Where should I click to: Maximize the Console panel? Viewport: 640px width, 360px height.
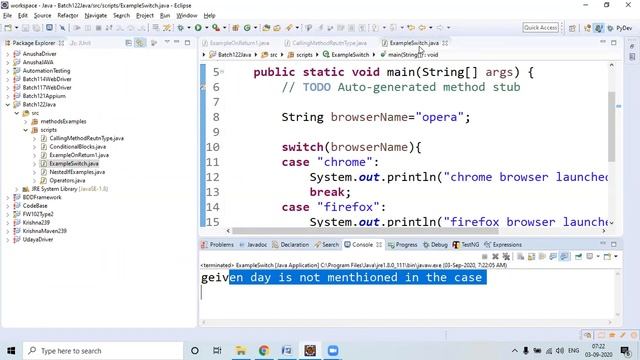coord(613,244)
